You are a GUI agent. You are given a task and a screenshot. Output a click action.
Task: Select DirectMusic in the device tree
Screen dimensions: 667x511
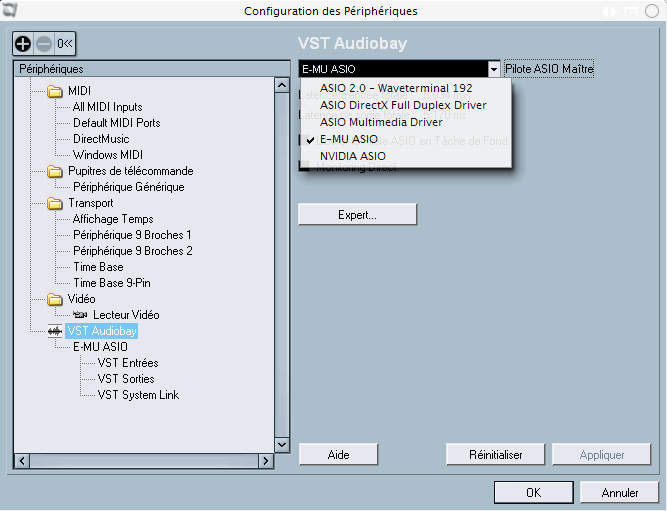(x=101, y=139)
